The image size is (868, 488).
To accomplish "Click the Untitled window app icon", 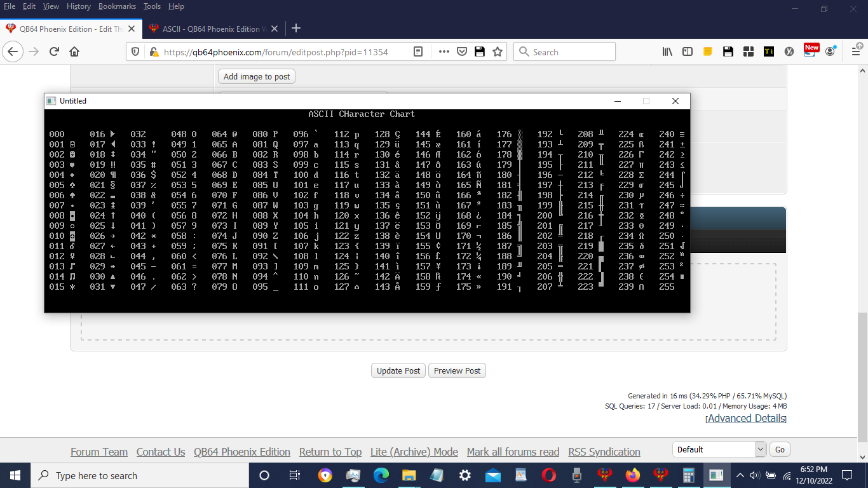I will click(51, 101).
